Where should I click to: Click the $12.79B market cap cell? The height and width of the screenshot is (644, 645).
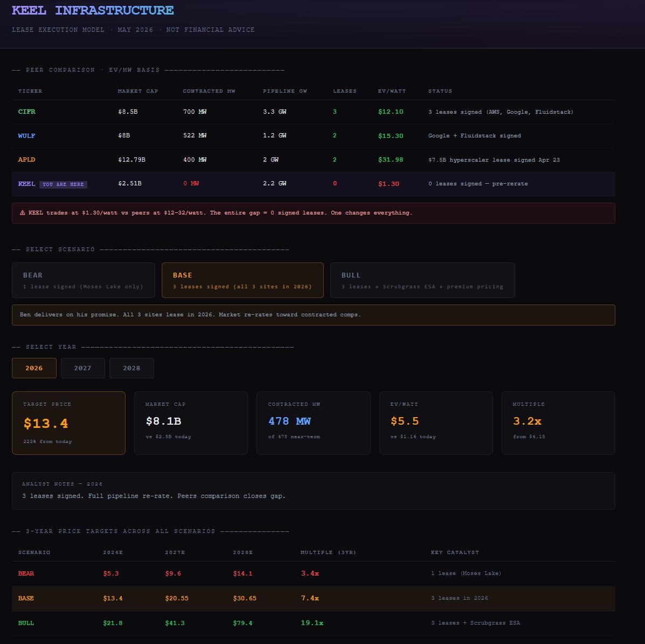131,160
